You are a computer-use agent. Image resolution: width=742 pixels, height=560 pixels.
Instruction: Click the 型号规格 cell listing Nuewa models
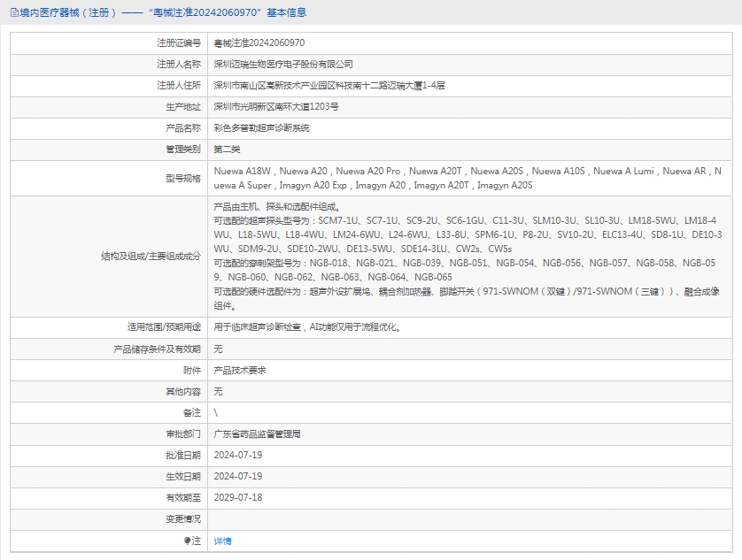point(468,178)
